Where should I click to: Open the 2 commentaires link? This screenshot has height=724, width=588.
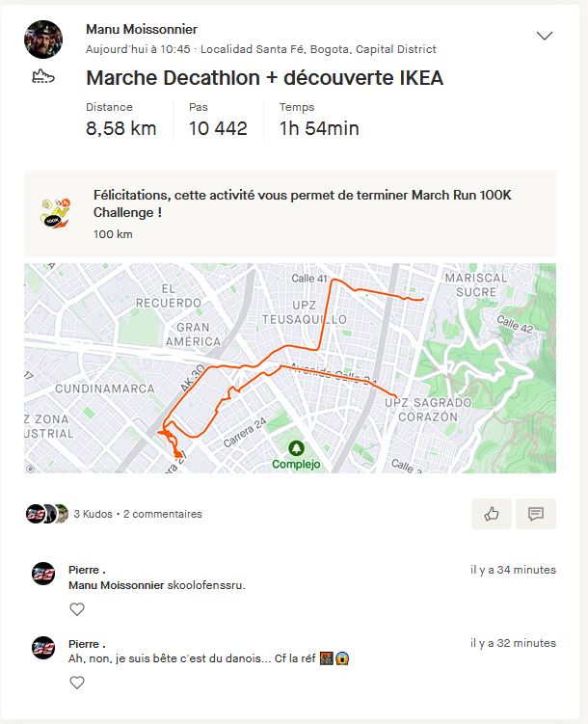tap(162, 514)
